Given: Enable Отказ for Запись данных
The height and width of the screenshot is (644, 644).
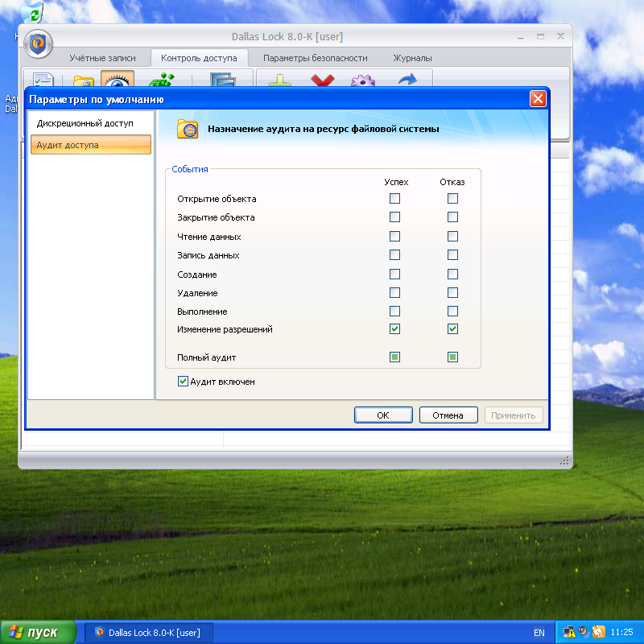Looking at the screenshot, I should coord(452,254).
